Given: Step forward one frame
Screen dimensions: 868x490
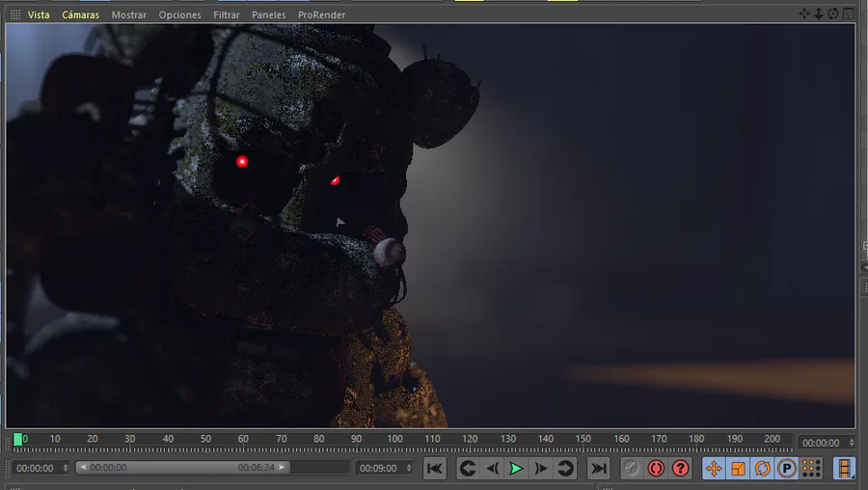Looking at the screenshot, I should pos(541,469).
